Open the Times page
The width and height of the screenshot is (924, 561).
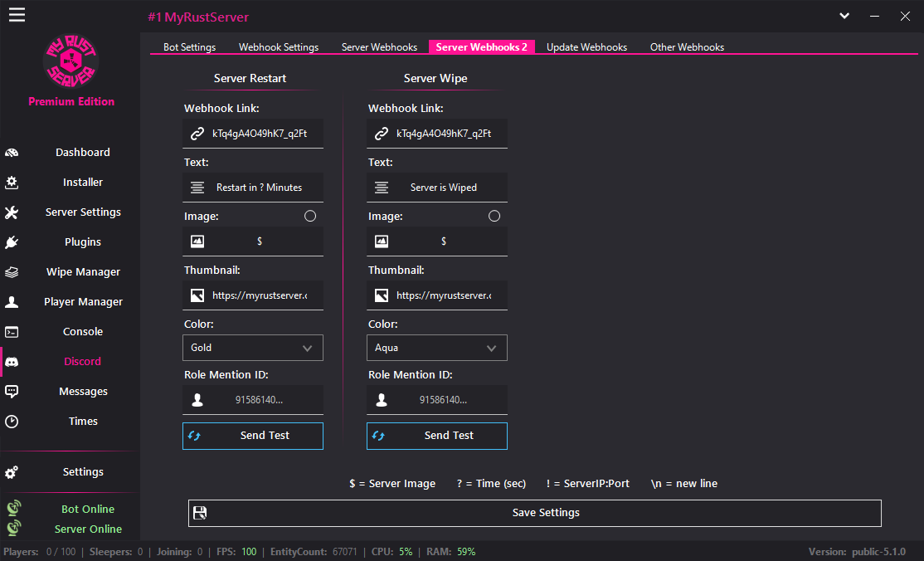71,422
